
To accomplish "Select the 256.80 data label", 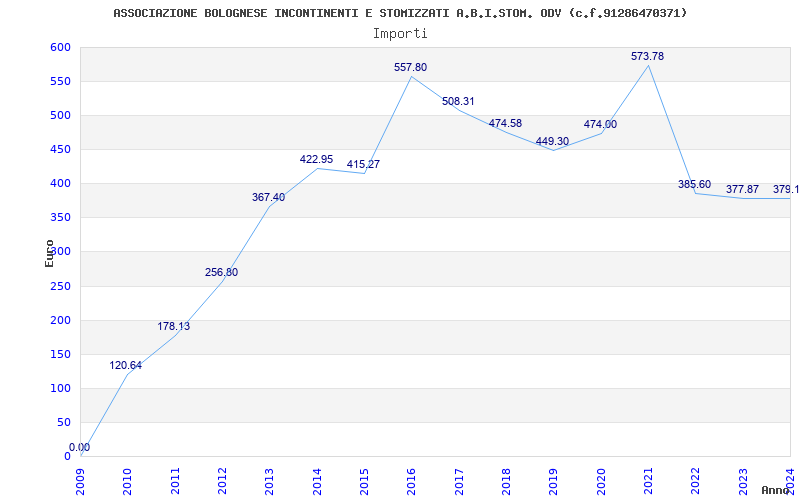I will point(221,272).
